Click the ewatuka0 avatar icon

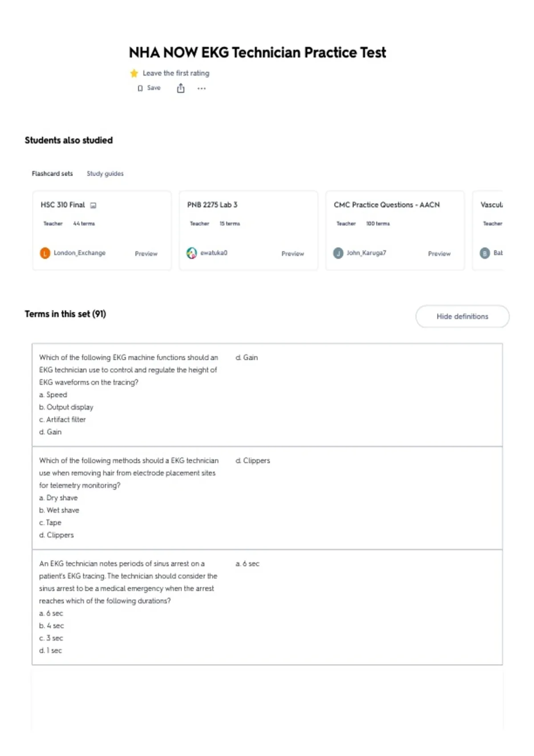tap(191, 253)
